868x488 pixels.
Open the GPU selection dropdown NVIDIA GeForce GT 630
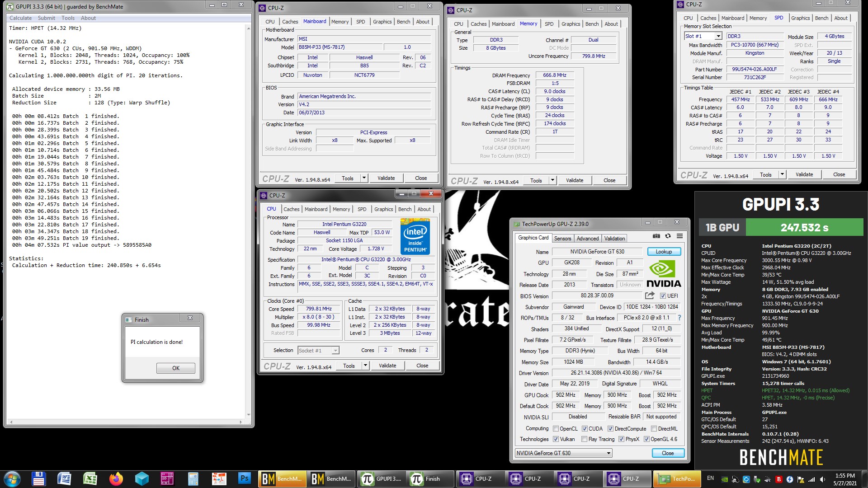[x=564, y=453]
